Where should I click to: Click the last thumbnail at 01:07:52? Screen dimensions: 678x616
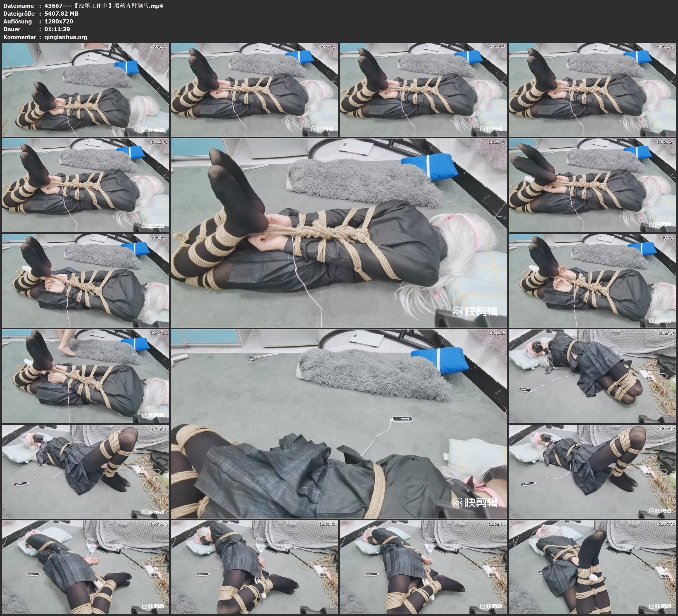point(592,567)
